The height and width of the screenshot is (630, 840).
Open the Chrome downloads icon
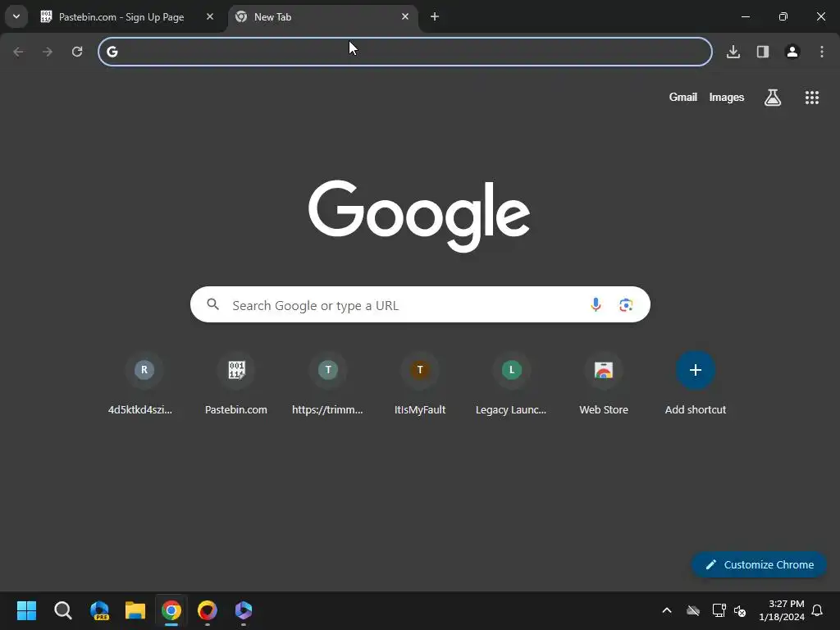coord(733,52)
